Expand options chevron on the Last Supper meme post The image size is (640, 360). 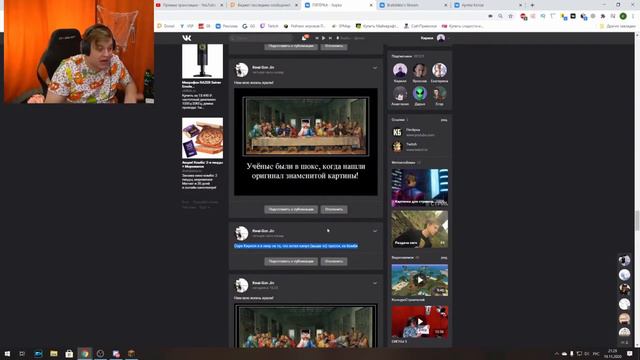[x=375, y=68]
